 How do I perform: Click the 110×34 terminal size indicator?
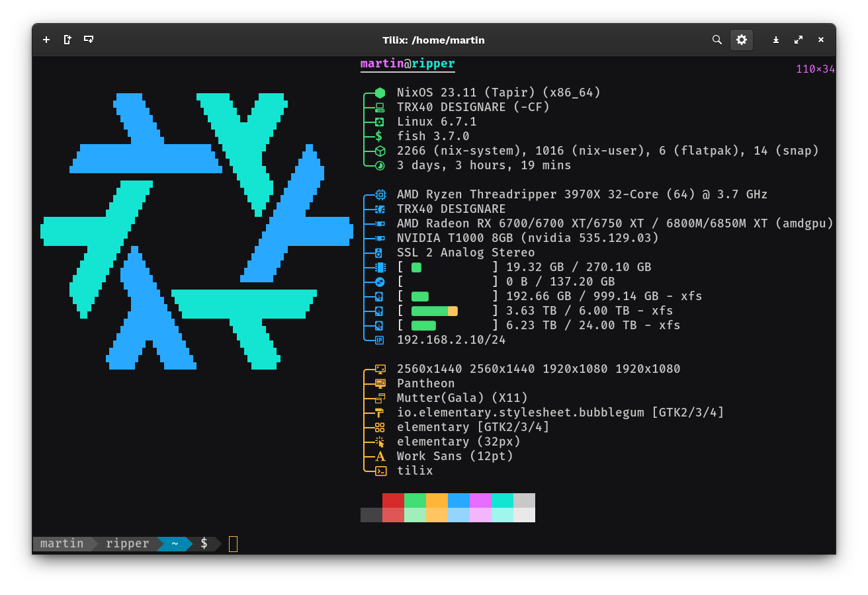coord(815,69)
